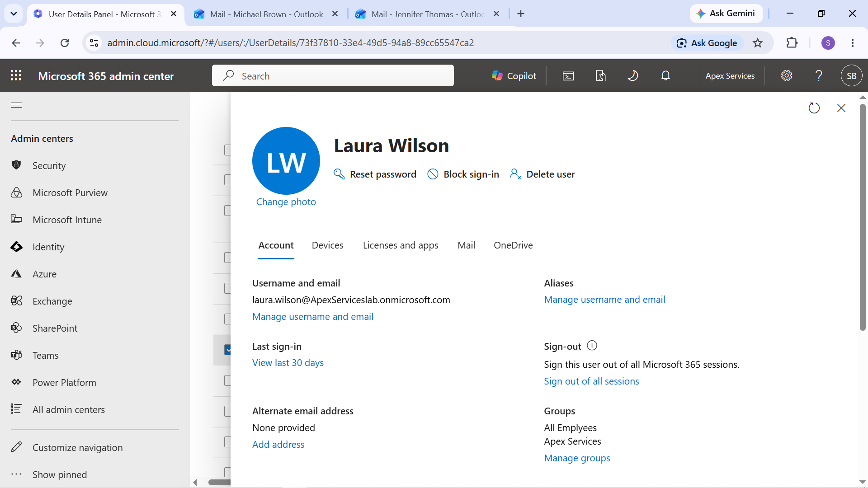View site information icon in address bar

pos(94,43)
